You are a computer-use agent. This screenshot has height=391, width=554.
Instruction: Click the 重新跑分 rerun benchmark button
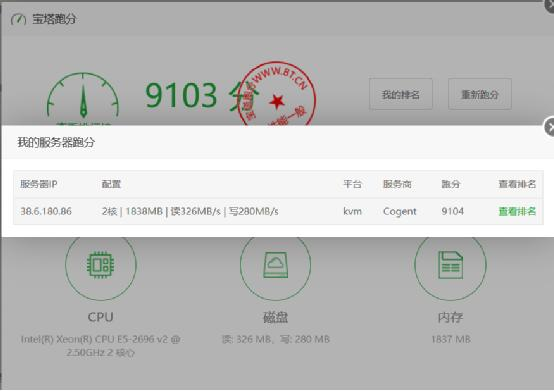point(479,94)
